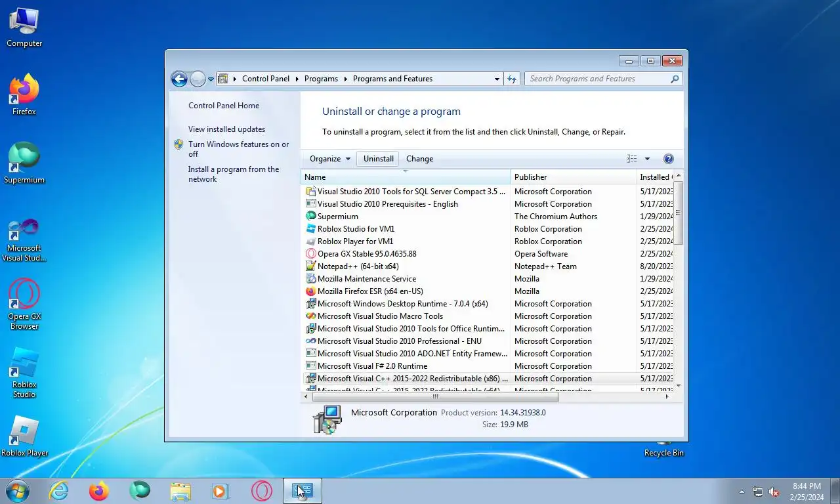Click the Microsoft Visual Studio Macro Tools icon

pos(311,316)
